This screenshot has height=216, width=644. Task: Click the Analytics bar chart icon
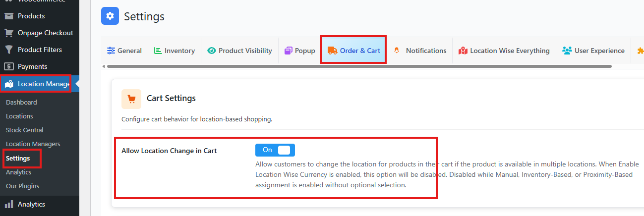pos(9,204)
